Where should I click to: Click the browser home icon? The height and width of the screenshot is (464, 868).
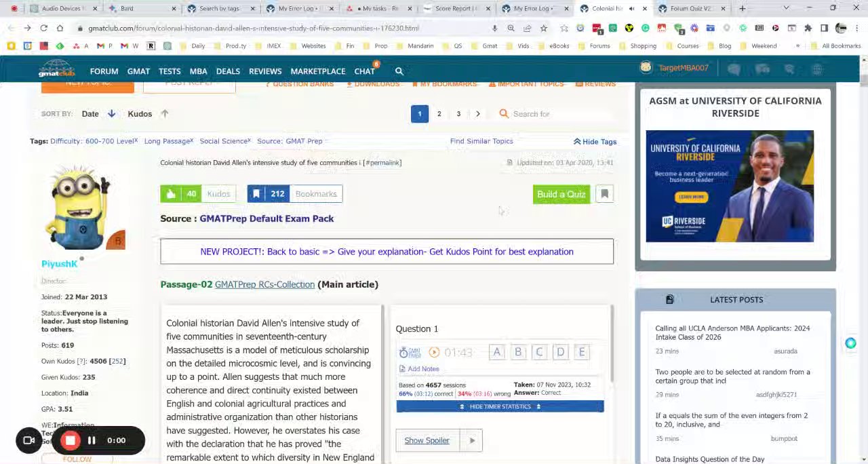click(60, 28)
